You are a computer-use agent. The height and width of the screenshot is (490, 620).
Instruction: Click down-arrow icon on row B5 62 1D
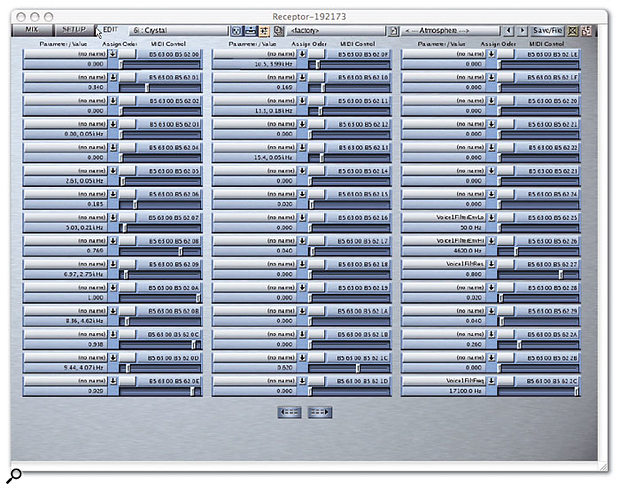pyautogui.click(x=302, y=380)
